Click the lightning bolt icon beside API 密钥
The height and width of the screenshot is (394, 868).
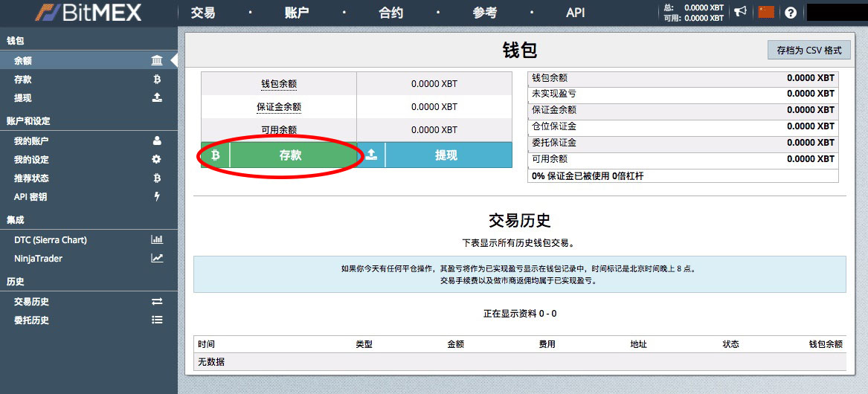coord(157,196)
